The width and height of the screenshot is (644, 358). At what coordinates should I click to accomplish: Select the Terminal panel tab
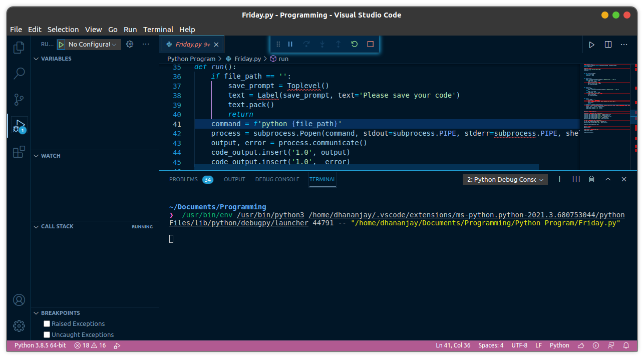click(323, 179)
